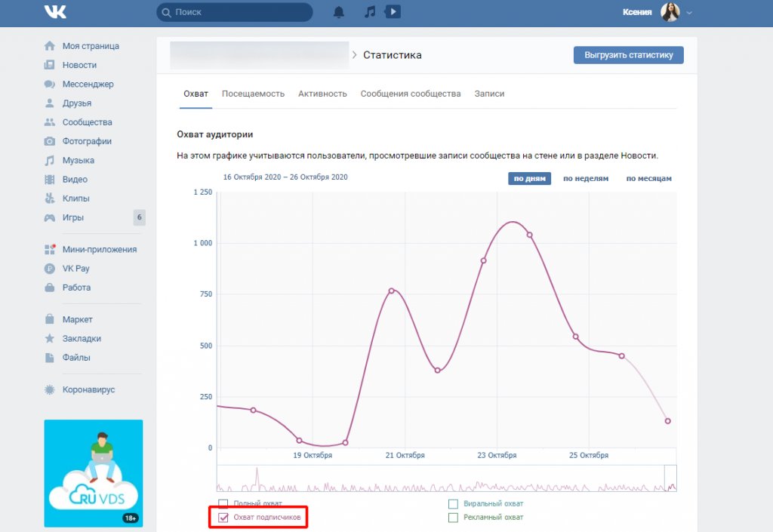
Task: Open the music note icon in header
Action: 369,12
